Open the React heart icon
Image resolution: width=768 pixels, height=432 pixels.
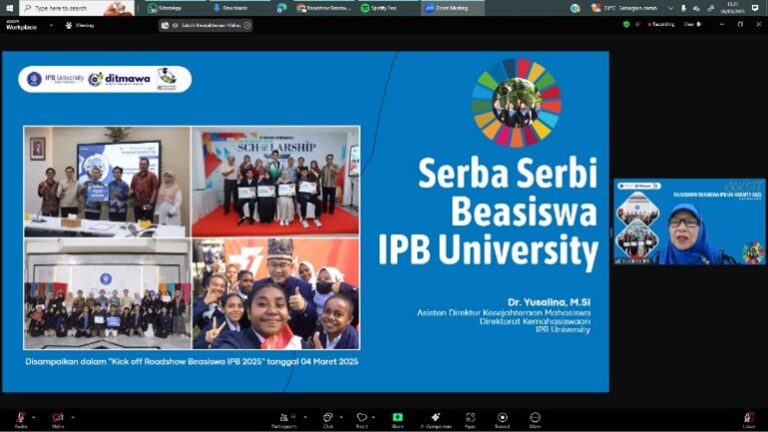[x=362, y=418]
